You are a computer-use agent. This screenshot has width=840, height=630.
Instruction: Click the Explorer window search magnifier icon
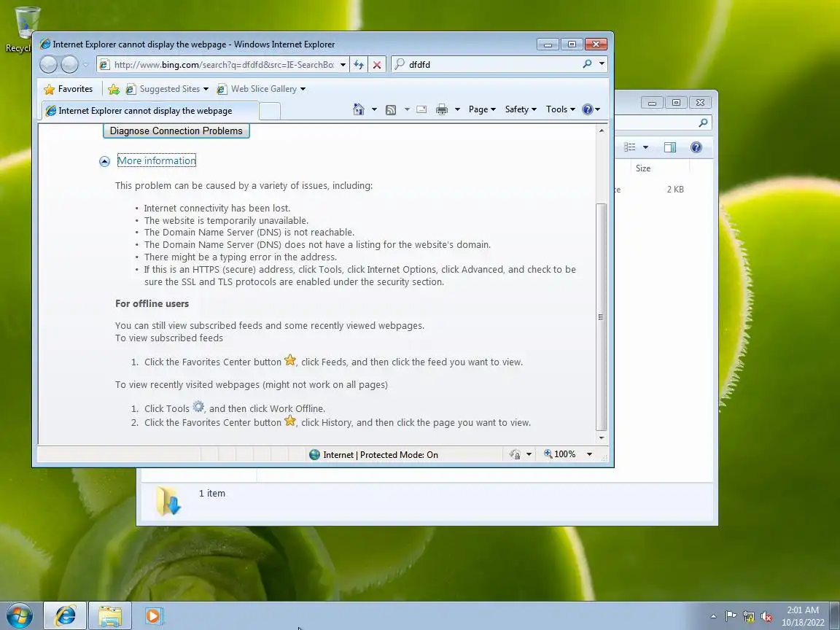[x=703, y=122]
